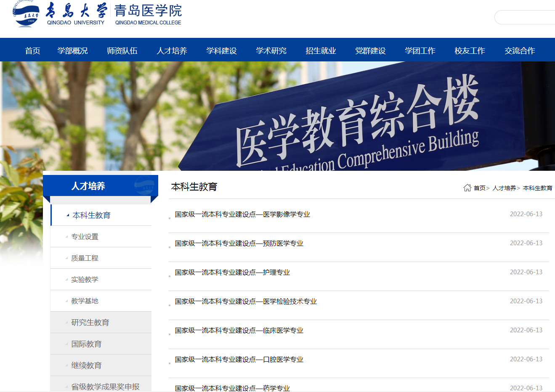Select 质量工程 sidebar item
This screenshot has width=555, height=392.
tap(85, 258)
